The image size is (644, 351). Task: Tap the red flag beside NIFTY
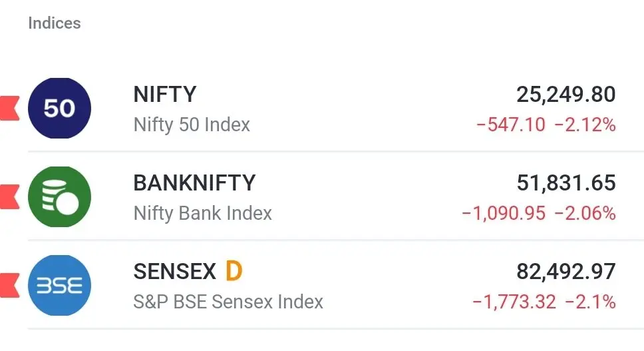pyautogui.click(x=9, y=108)
